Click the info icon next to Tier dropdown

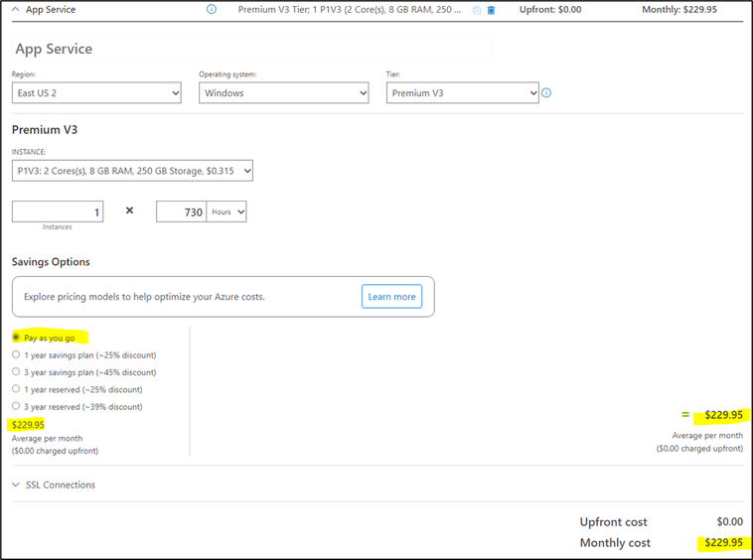click(x=546, y=92)
